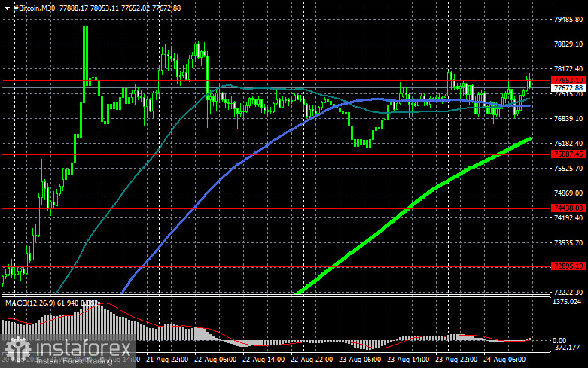Click the 22 Aug 06:00 time label
588x368 pixels.
click(x=215, y=360)
